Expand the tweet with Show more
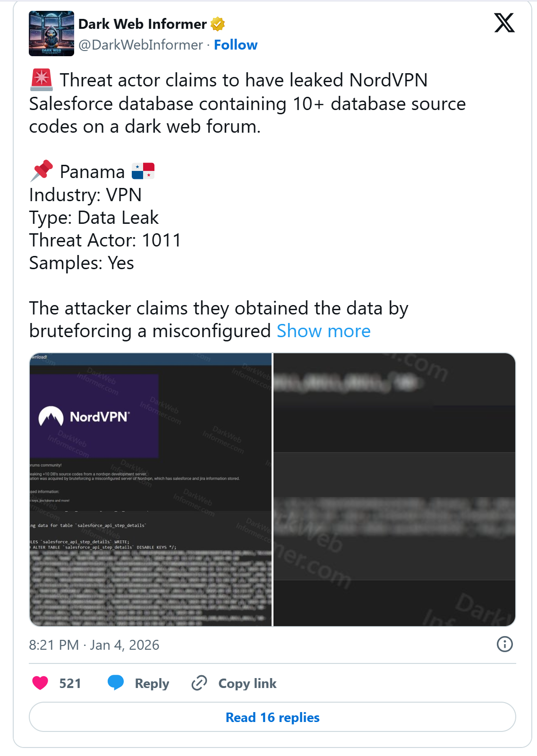Viewport: 537px width, 756px height. point(324,331)
